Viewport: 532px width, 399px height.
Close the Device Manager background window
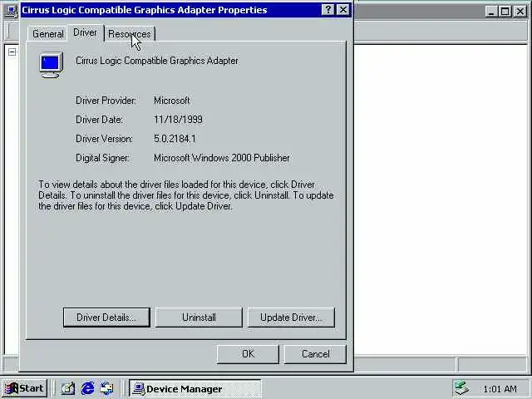(x=520, y=12)
